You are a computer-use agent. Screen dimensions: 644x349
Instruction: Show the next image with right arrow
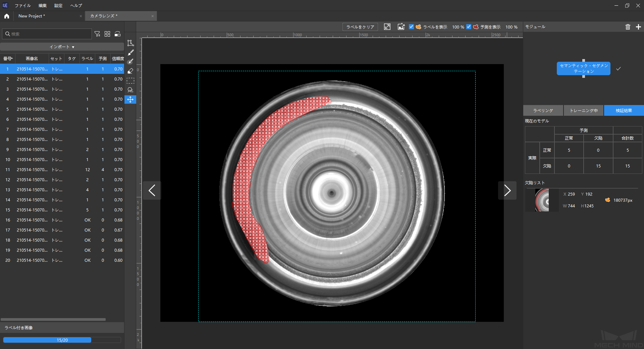pos(507,190)
